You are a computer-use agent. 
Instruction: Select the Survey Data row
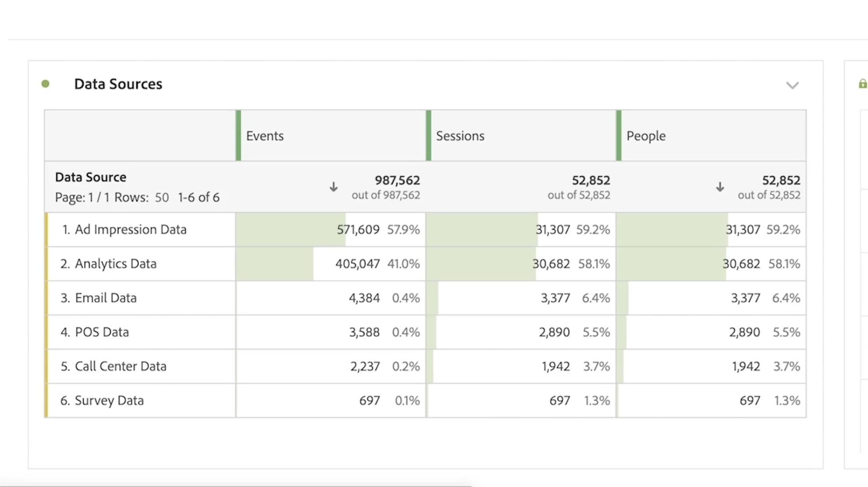click(x=109, y=401)
